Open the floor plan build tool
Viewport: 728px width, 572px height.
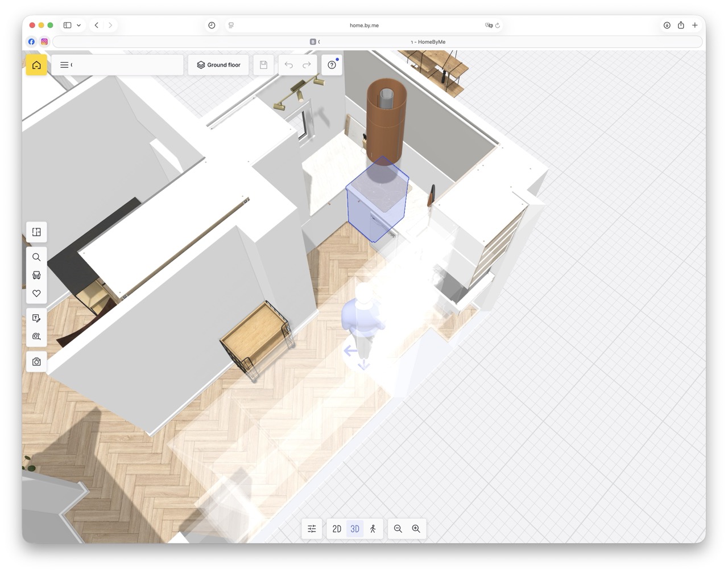(36, 232)
